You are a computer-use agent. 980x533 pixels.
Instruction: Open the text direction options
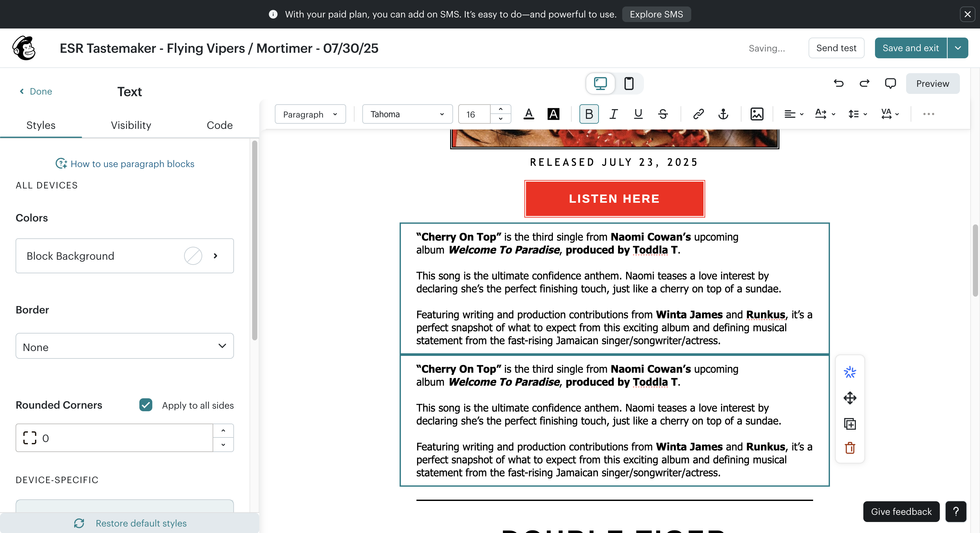click(825, 114)
